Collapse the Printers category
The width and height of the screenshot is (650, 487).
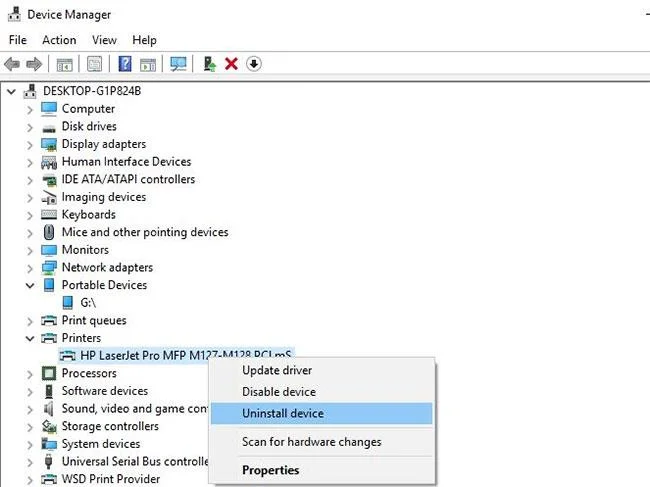click(30, 338)
